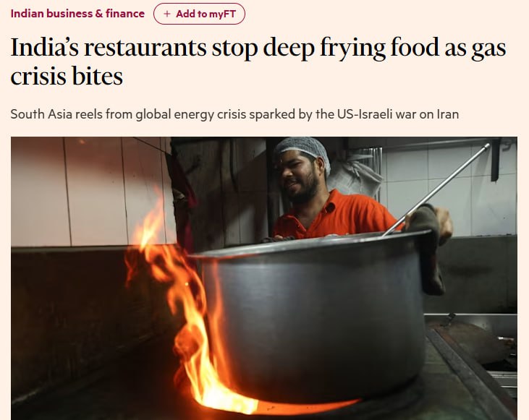This screenshot has height=420, width=529.
Task: Click the 'crisis bites' headline line
Action: point(67,76)
